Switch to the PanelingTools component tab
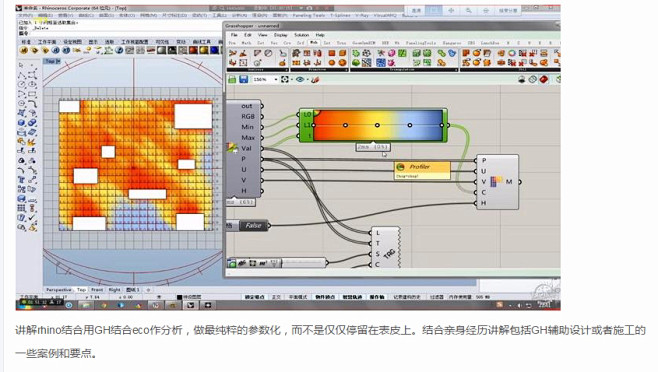Viewport: 658px width, 372px height. pos(421,43)
